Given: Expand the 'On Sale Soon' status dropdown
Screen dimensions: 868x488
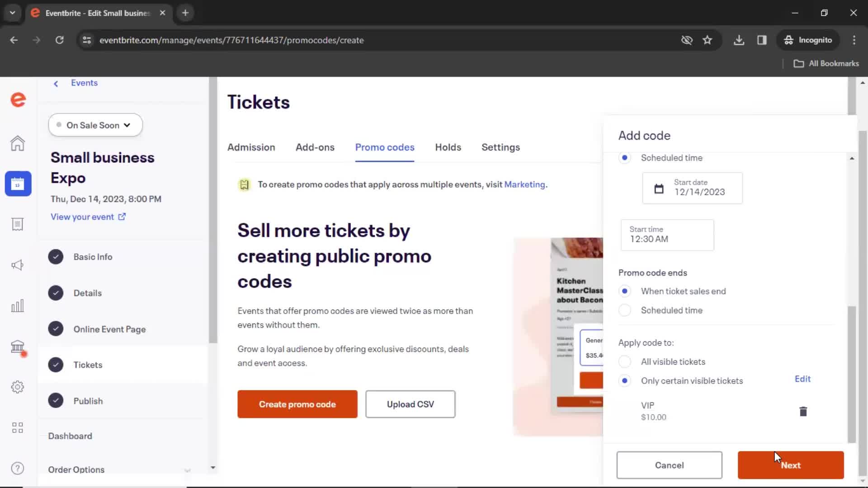Looking at the screenshot, I should 95,125.
